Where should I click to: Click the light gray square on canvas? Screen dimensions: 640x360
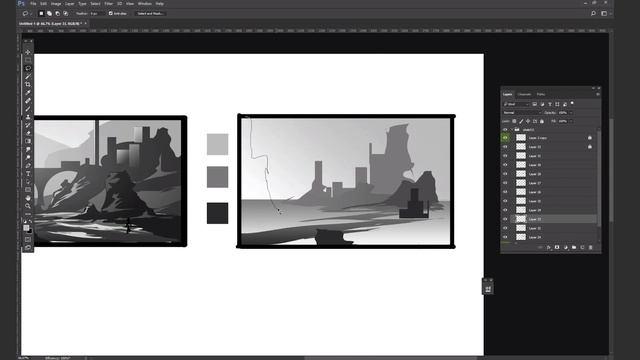218,144
